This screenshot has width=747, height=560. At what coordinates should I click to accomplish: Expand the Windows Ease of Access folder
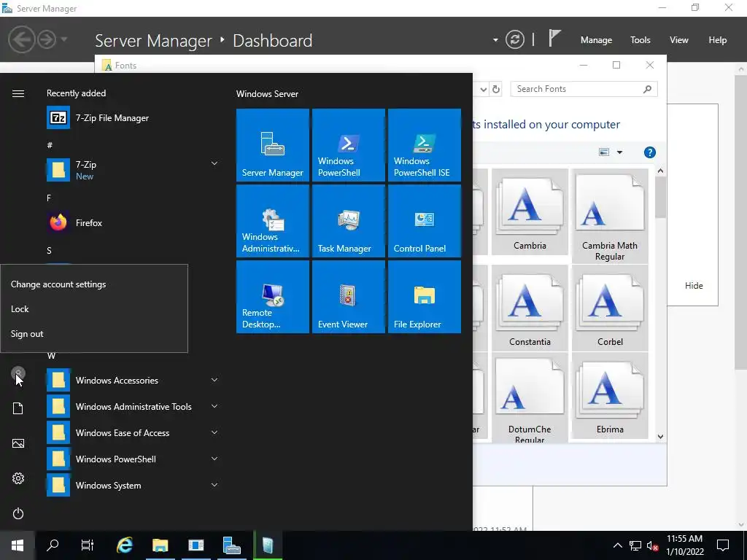click(214, 432)
